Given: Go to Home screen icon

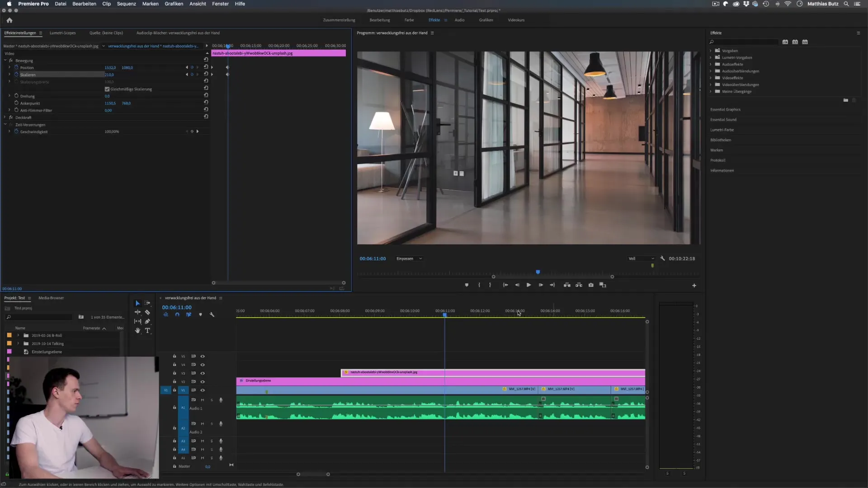Looking at the screenshot, I should pyautogui.click(x=9, y=20).
